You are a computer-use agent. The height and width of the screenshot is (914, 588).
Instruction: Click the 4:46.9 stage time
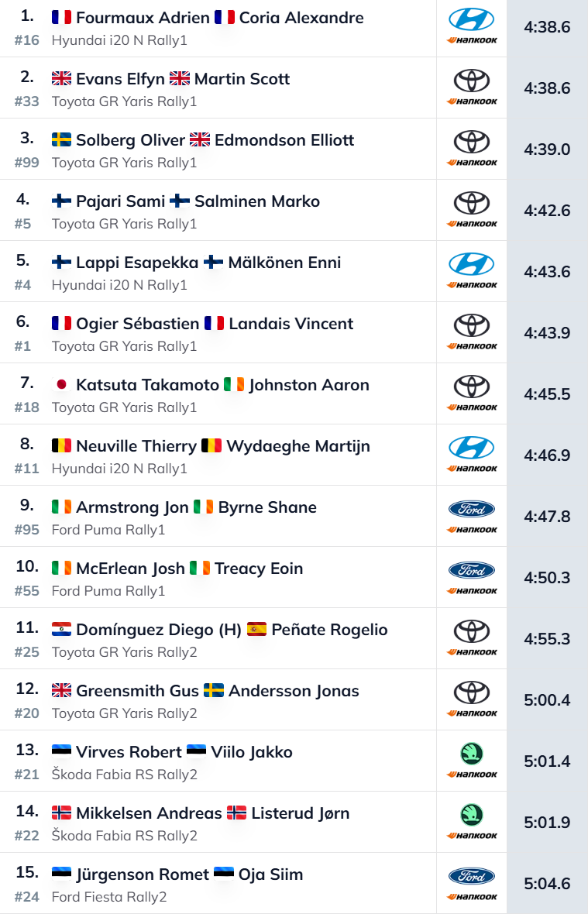click(x=547, y=455)
